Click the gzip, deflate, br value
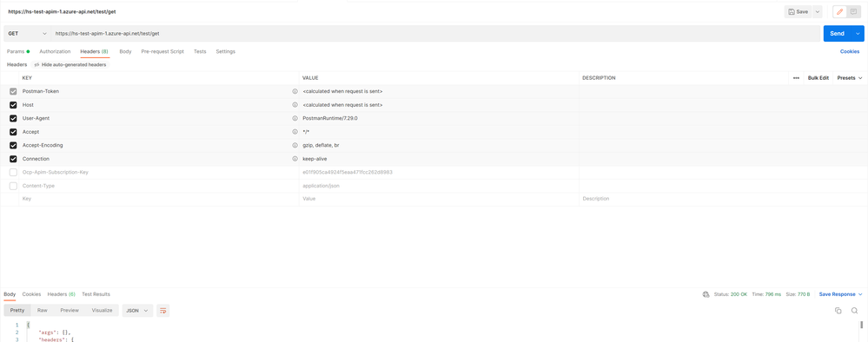 (x=321, y=146)
